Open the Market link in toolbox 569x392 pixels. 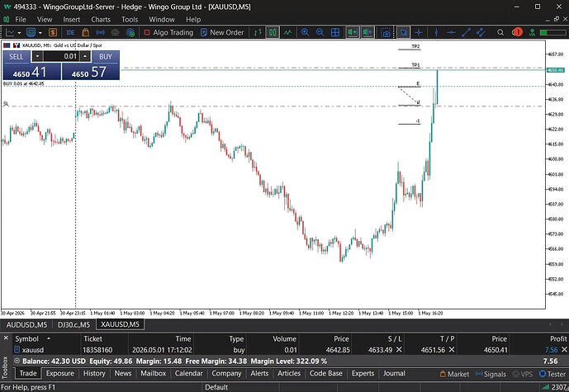[454, 374]
